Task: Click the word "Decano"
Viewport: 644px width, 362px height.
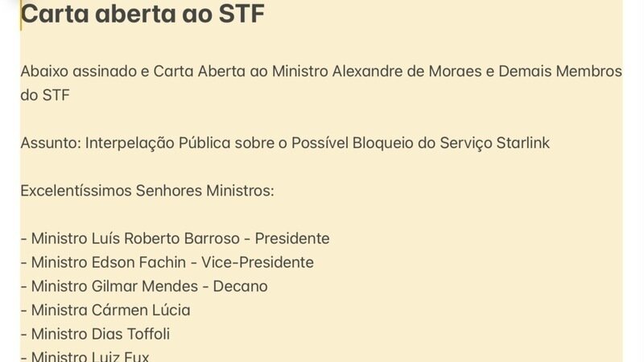Action: point(242,286)
